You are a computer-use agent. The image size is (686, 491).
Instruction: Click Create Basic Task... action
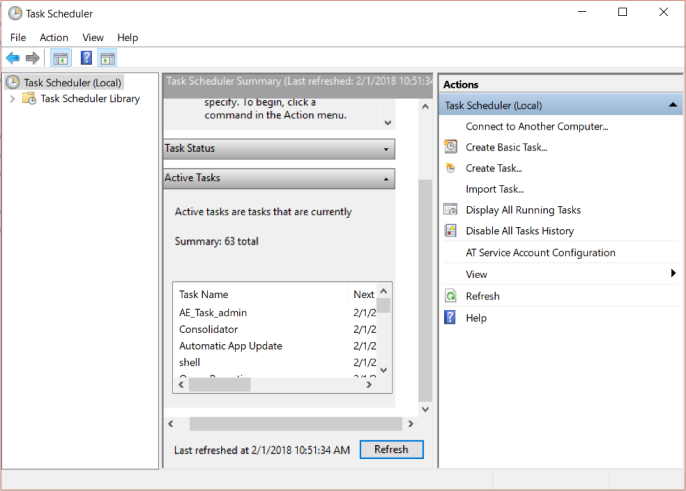click(506, 147)
